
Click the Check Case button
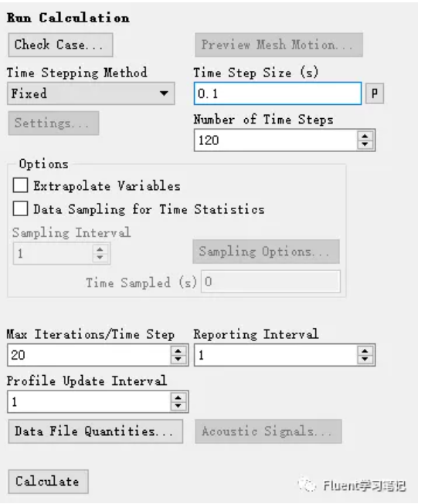[60, 45]
